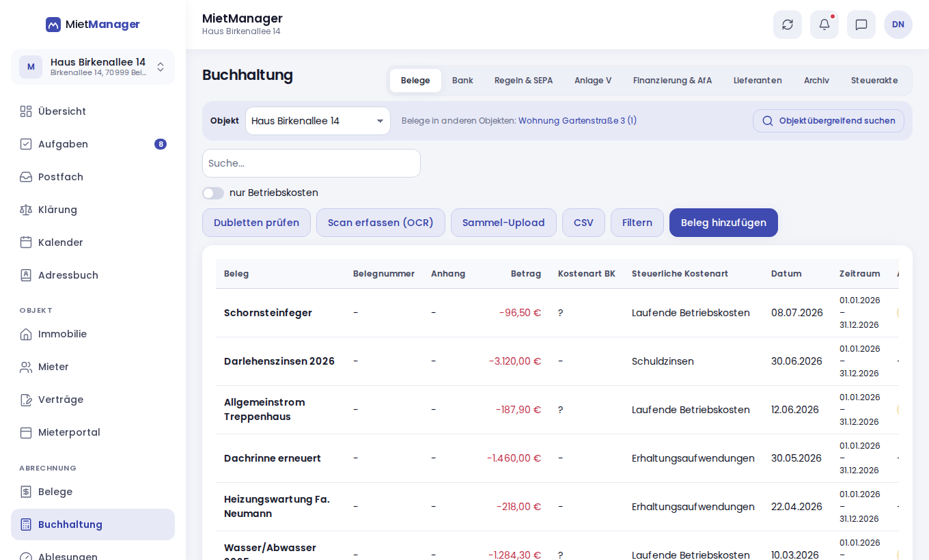The width and height of the screenshot is (929, 560).
Task: Click the MietManager logo icon
Action: (53, 25)
